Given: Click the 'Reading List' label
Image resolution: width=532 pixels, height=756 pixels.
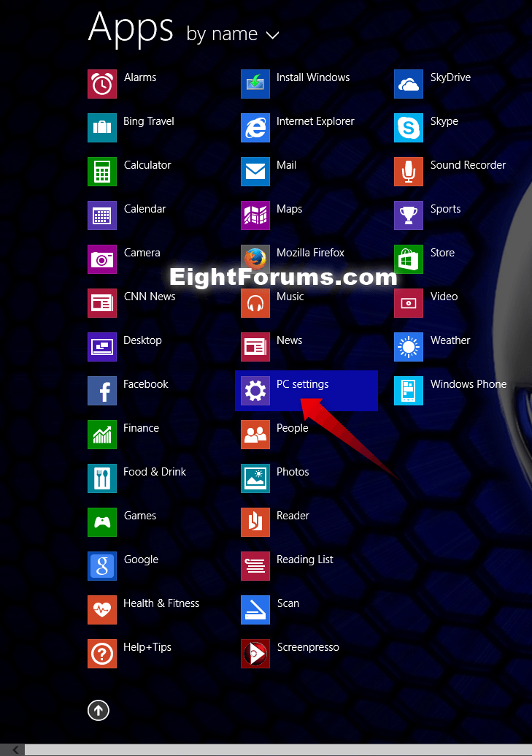Looking at the screenshot, I should 304,560.
